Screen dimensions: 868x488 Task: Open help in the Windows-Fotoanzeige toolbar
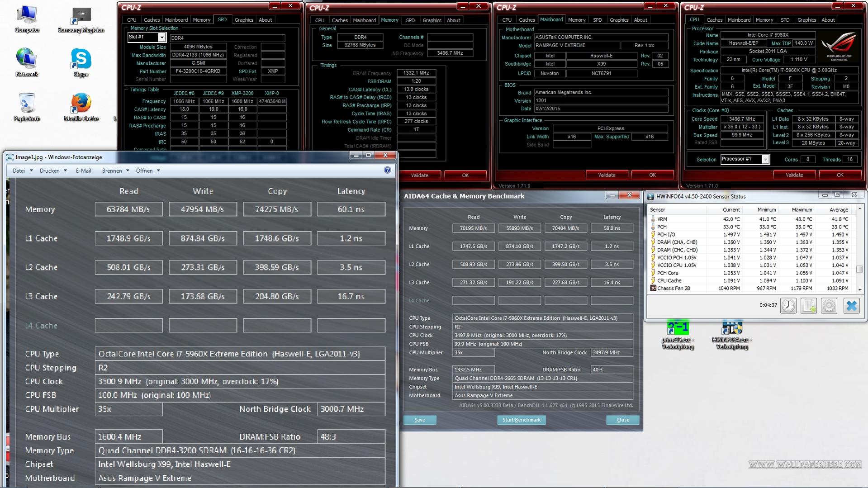[387, 170]
